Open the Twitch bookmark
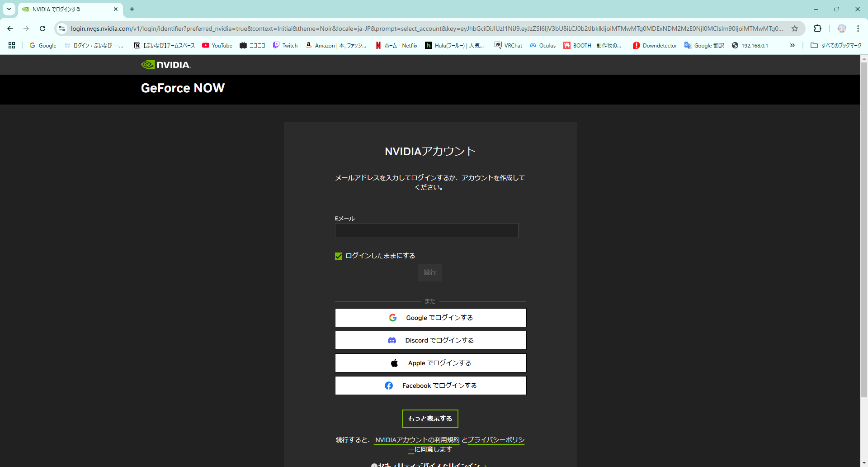The image size is (868, 467). click(x=285, y=45)
